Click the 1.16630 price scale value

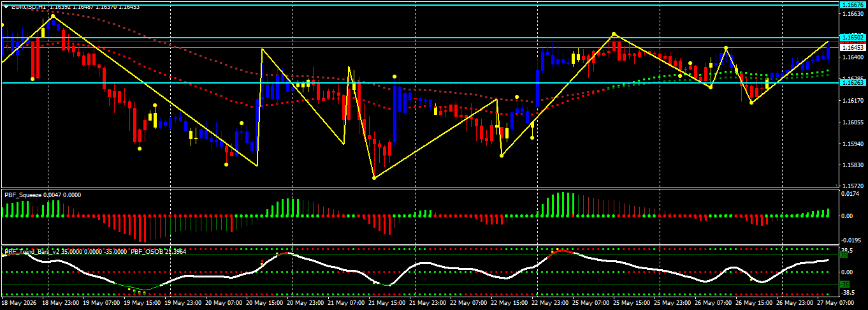click(853, 13)
